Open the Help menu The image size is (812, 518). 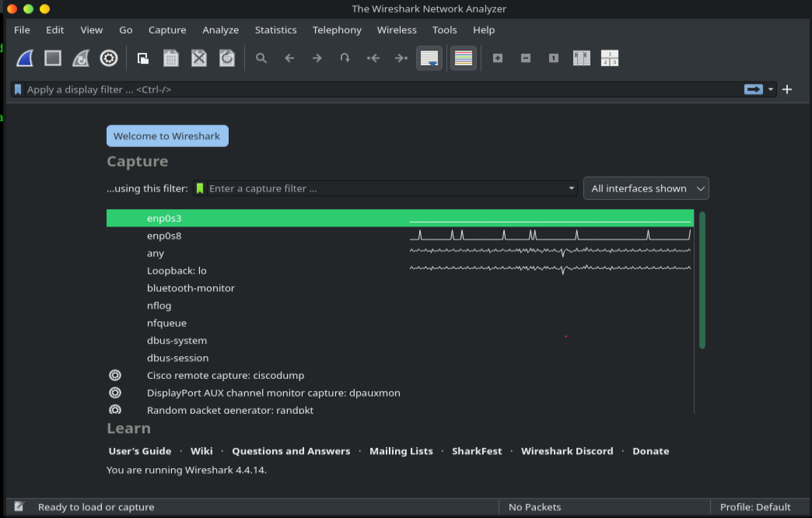484,30
